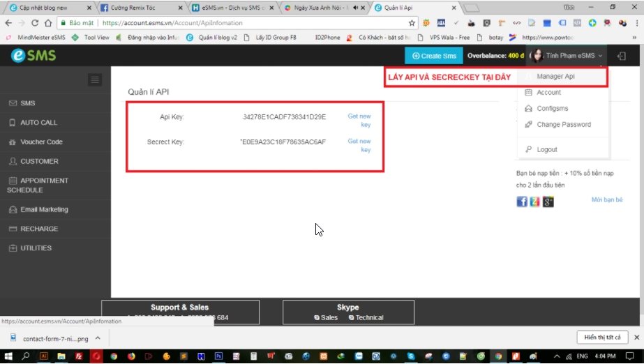Open the SMS sidebar menu
The height and width of the screenshot is (364, 644).
tap(28, 103)
